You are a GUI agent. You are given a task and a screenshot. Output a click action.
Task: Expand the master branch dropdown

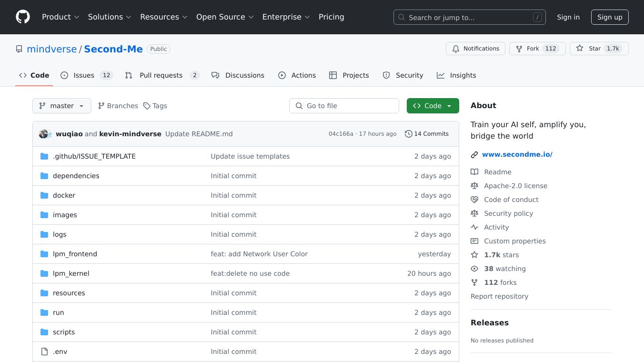(62, 106)
